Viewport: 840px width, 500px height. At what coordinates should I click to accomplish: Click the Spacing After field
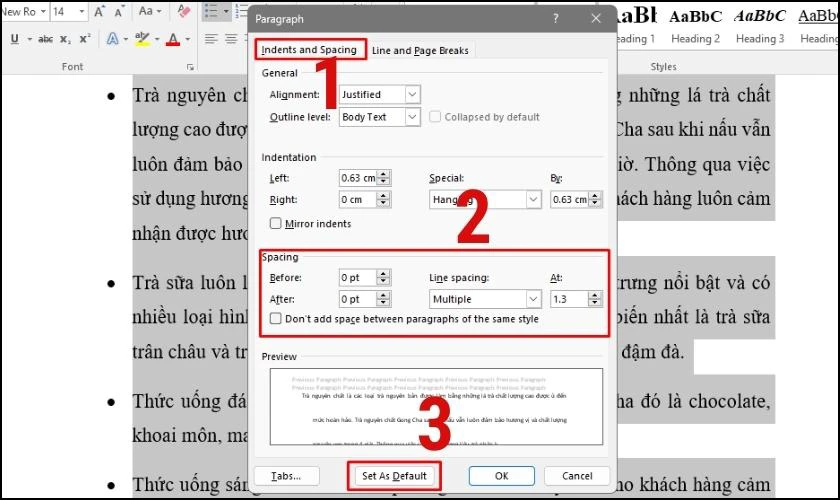coord(358,299)
